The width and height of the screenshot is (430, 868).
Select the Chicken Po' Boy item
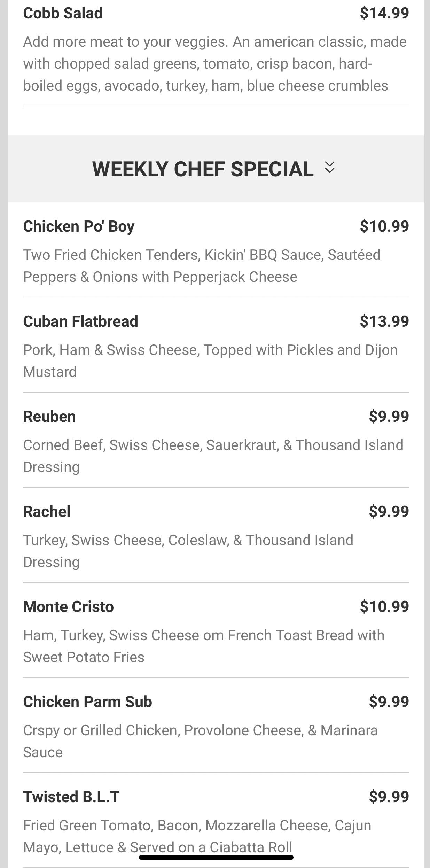[79, 226]
